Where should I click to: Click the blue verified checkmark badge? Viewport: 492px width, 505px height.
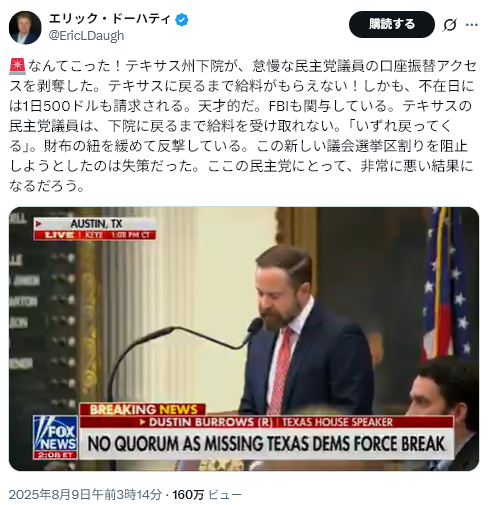point(182,20)
